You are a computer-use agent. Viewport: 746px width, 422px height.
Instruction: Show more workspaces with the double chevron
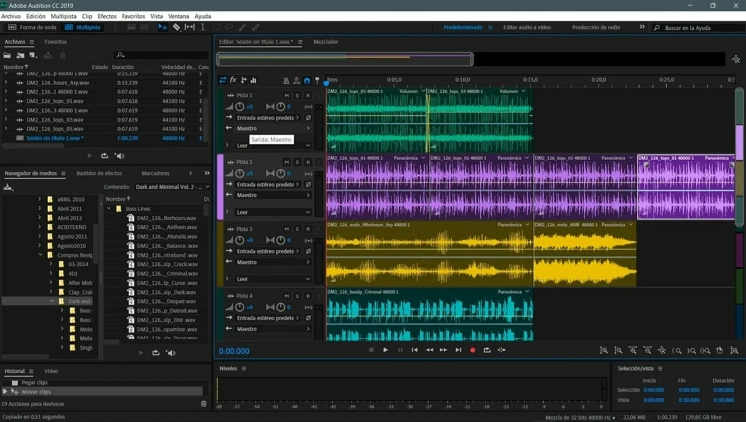click(x=642, y=27)
